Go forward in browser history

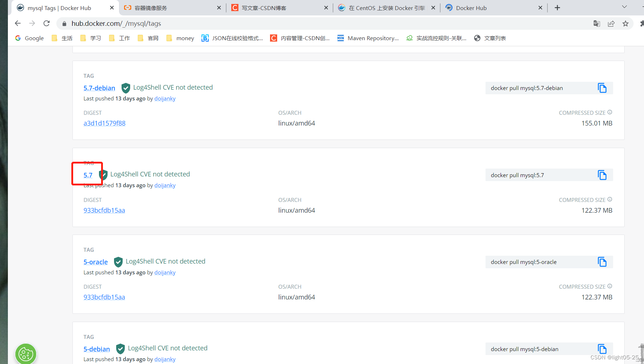[x=32, y=23]
